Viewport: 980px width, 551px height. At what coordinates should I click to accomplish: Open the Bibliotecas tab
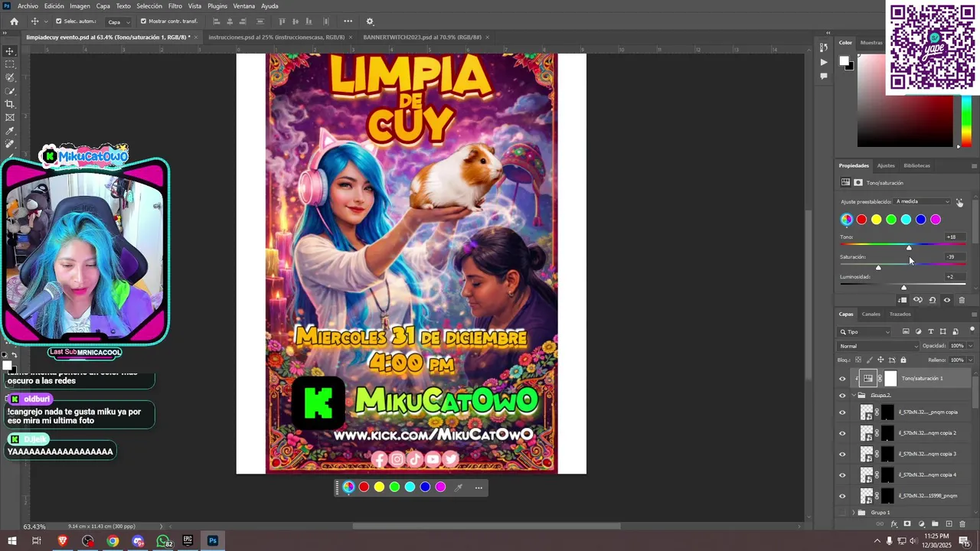coord(916,165)
